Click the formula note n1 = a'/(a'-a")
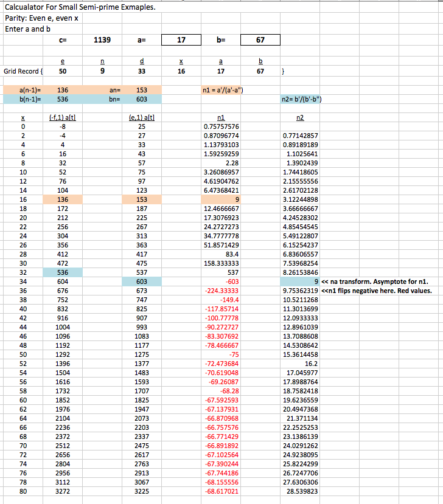 click(223, 90)
